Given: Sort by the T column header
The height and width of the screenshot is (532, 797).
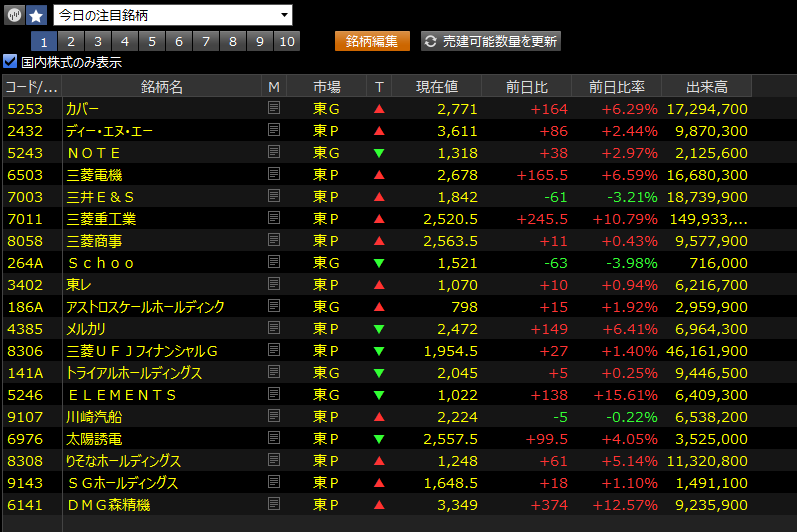Looking at the screenshot, I should tap(379, 87).
